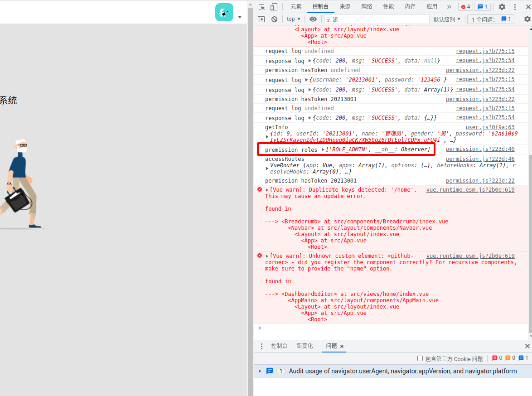Switch to the 网络 tab

[367, 7]
